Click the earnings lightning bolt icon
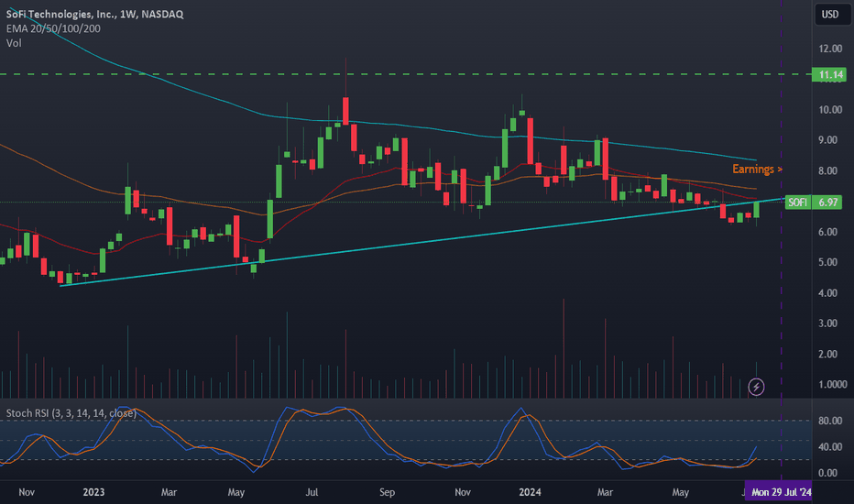Image resolution: width=854 pixels, height=504 pixels. coord(756,387)
